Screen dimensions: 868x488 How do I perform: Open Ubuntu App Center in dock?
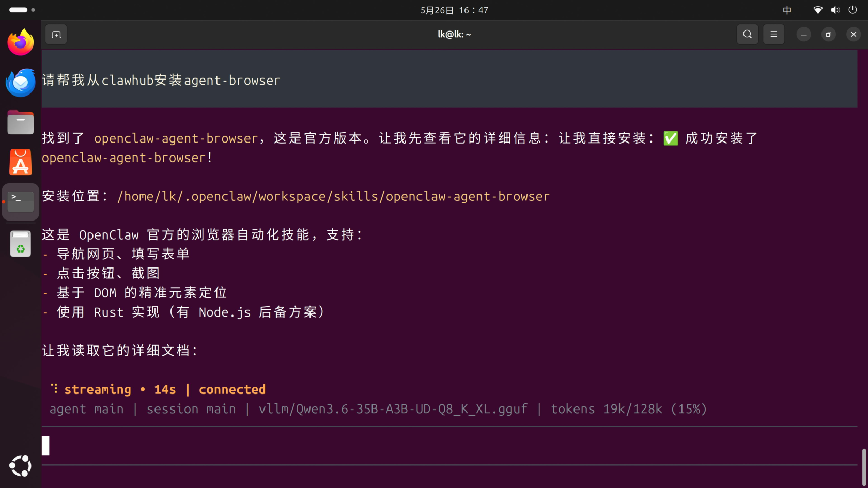(x=21, y=162)
